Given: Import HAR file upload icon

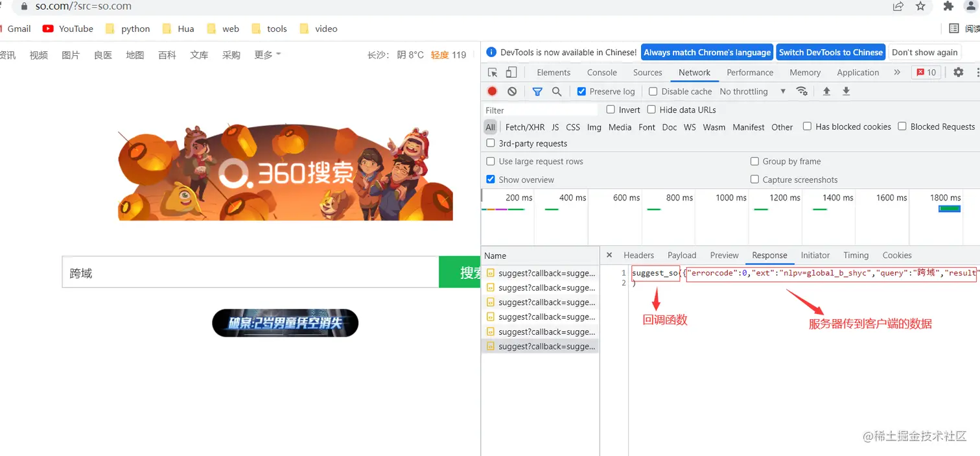Looking at the screenshot, I should point(826,91).
